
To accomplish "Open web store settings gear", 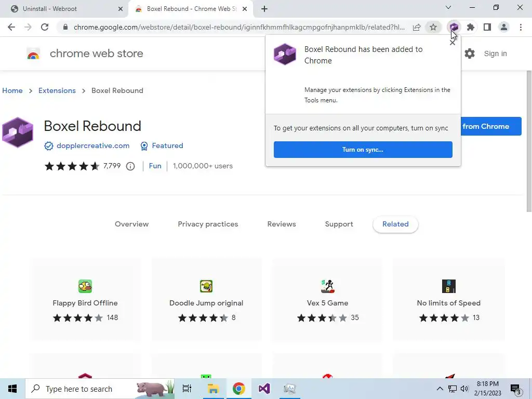I will pos(470,54).
